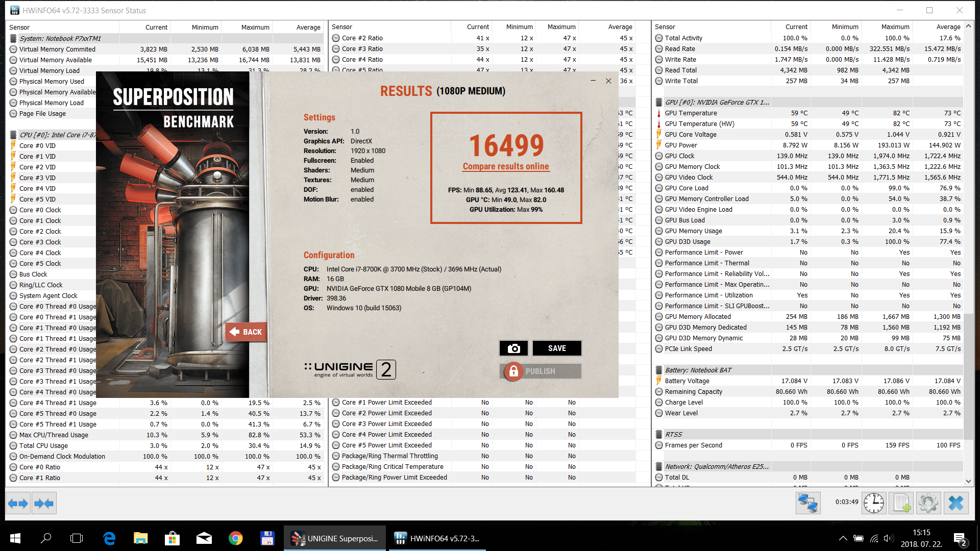Launch Microsoft Edge from the taskbar

[109, 538]
